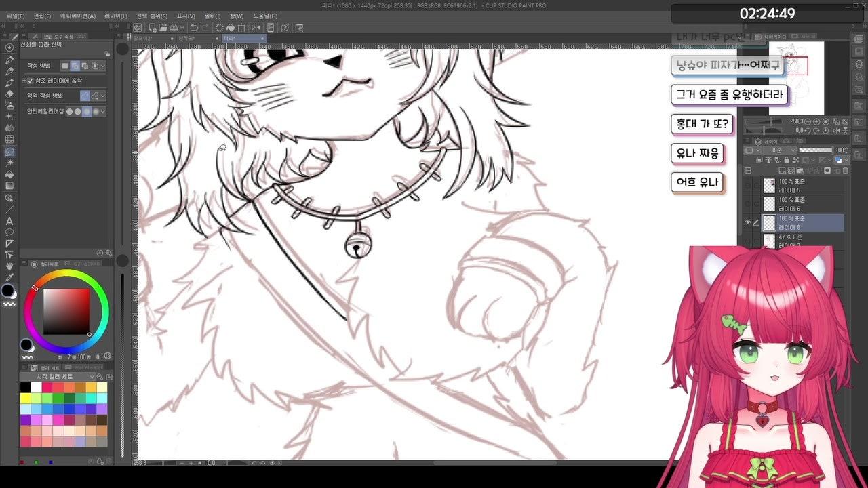Expand 작성 방법 options dropdown arrow
This screenshot has width=868, height=488.
[103, 66]
